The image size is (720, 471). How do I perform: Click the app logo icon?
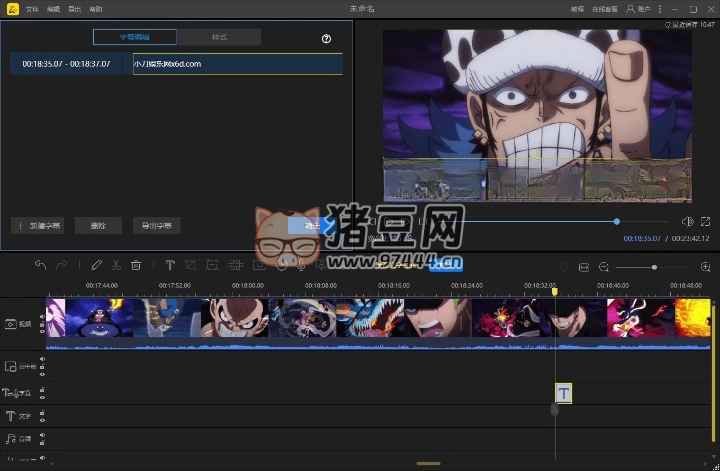click(x=13, y=9)
